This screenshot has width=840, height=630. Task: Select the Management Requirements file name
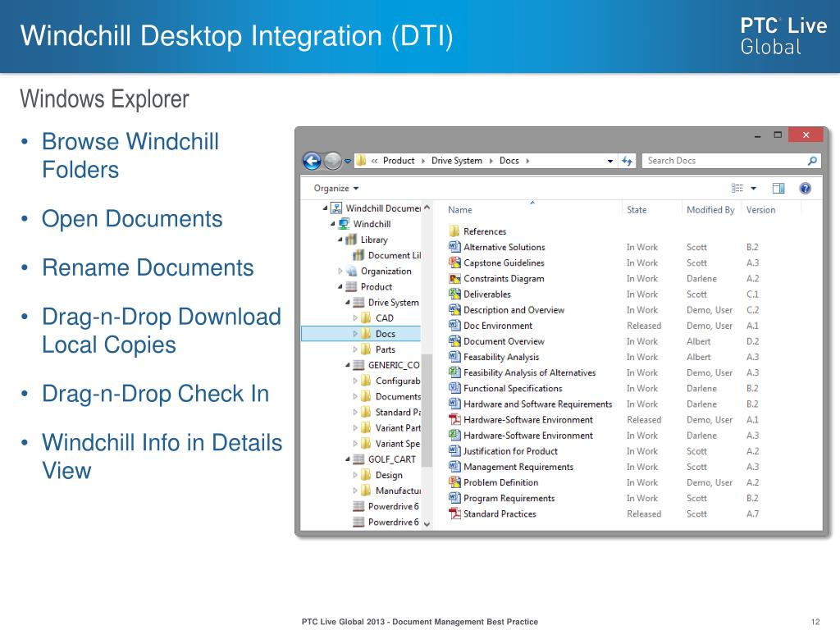[x=518, y=467]
